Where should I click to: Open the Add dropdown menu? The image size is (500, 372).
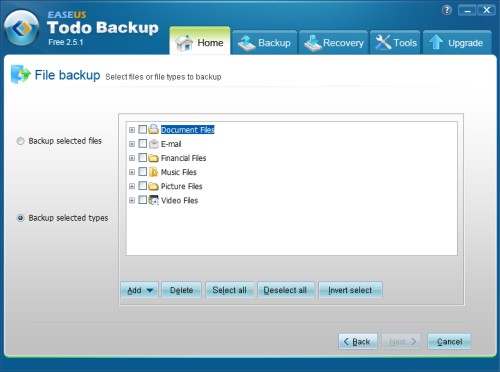[x=139, y=290]
